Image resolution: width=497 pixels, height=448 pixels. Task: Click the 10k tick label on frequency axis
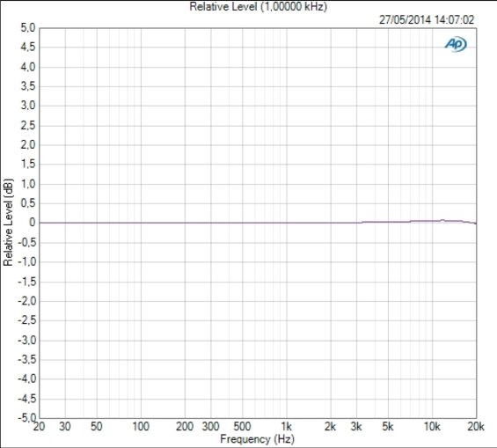click(x=432, y=427)
